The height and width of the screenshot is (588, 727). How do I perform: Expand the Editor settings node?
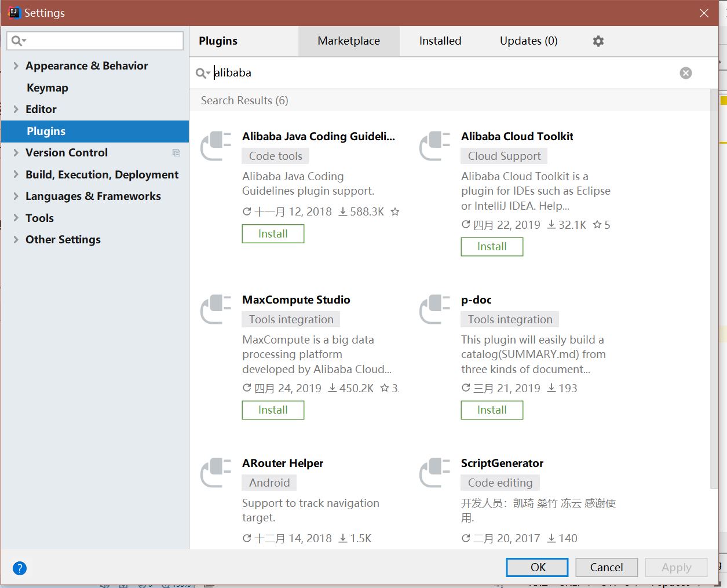click(x=16, y=109)
